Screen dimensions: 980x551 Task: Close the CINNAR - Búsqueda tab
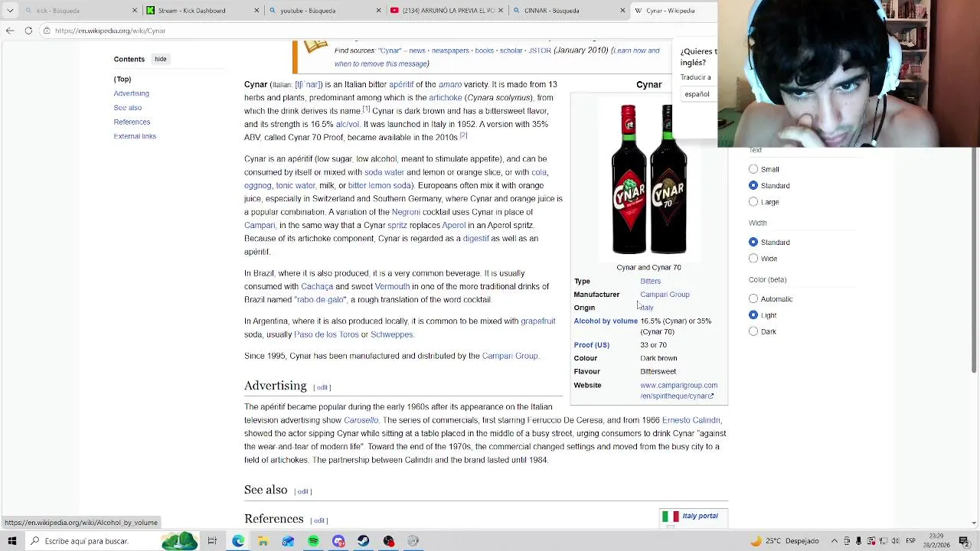[622, 11]
